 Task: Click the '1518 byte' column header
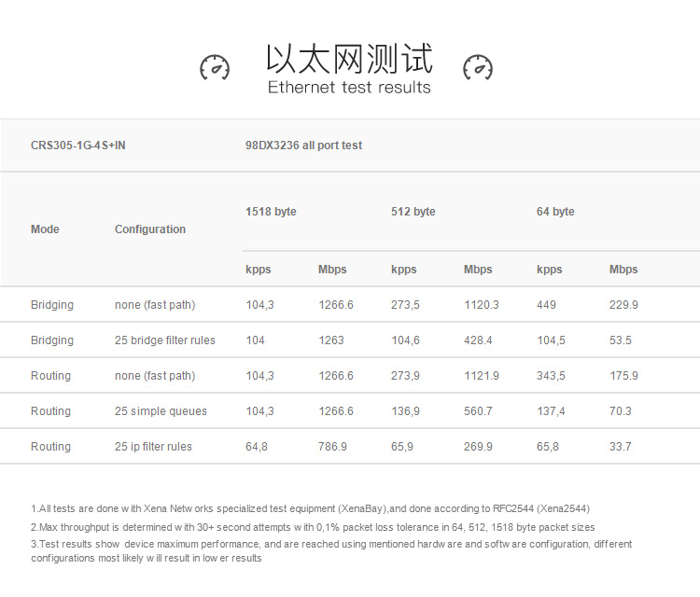point(271,212)
